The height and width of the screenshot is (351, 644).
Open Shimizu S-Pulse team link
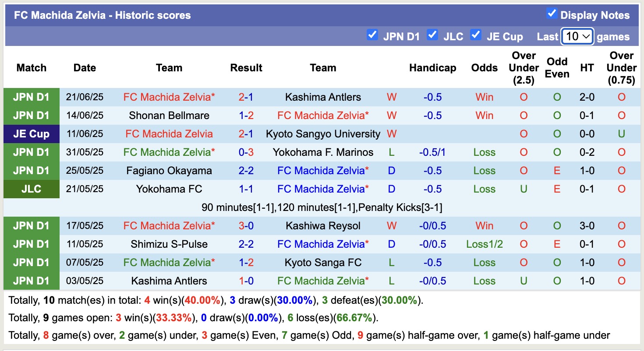(x=169, y=244)
